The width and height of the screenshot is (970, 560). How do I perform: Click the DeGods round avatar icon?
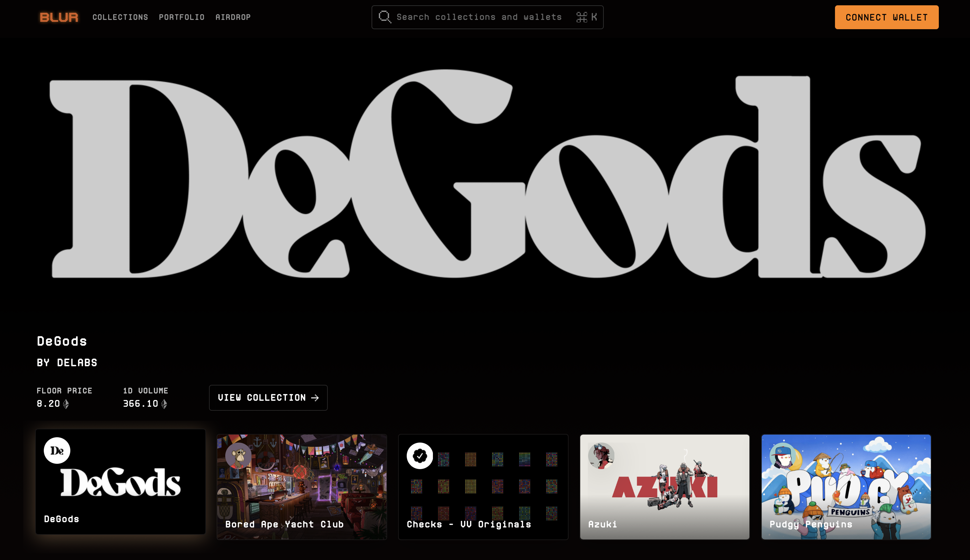tap(57, 451)
